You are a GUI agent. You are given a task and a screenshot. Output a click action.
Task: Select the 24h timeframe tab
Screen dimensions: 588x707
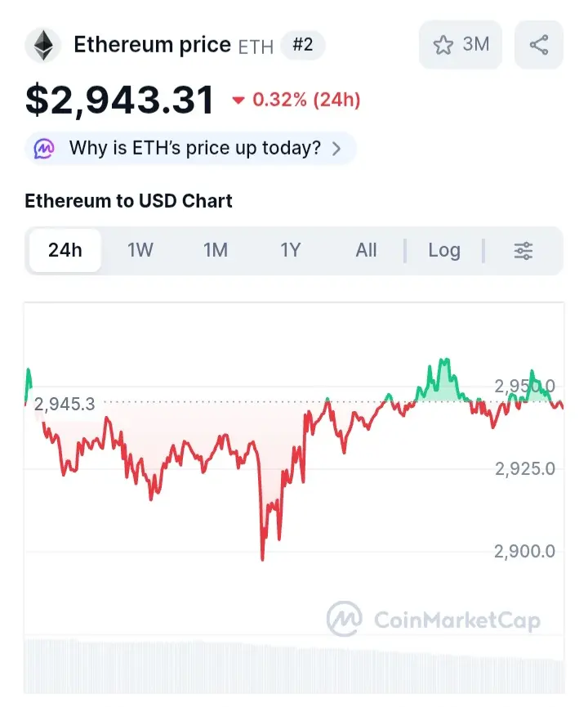pos(65,251)
